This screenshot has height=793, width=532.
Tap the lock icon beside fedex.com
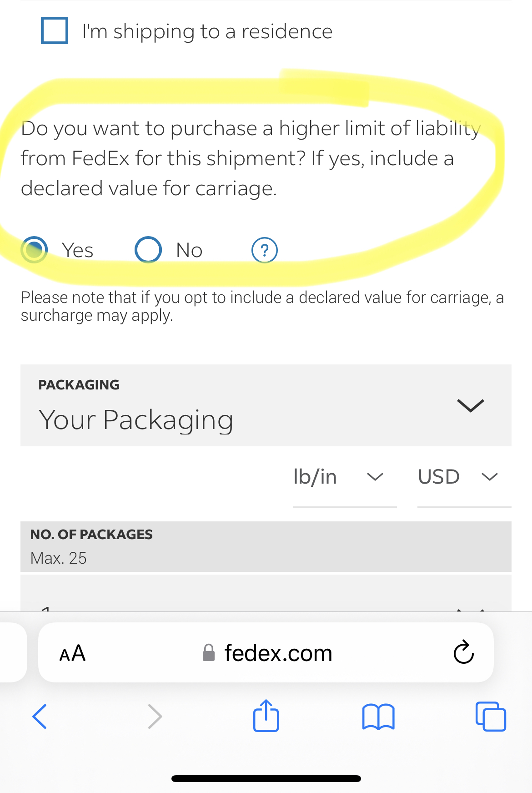coord(209,653)
